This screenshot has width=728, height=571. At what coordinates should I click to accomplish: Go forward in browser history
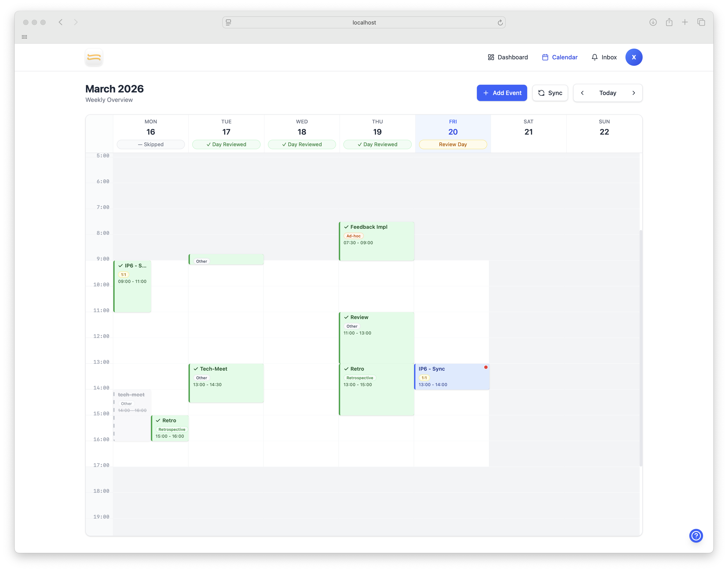coord(76,22)
